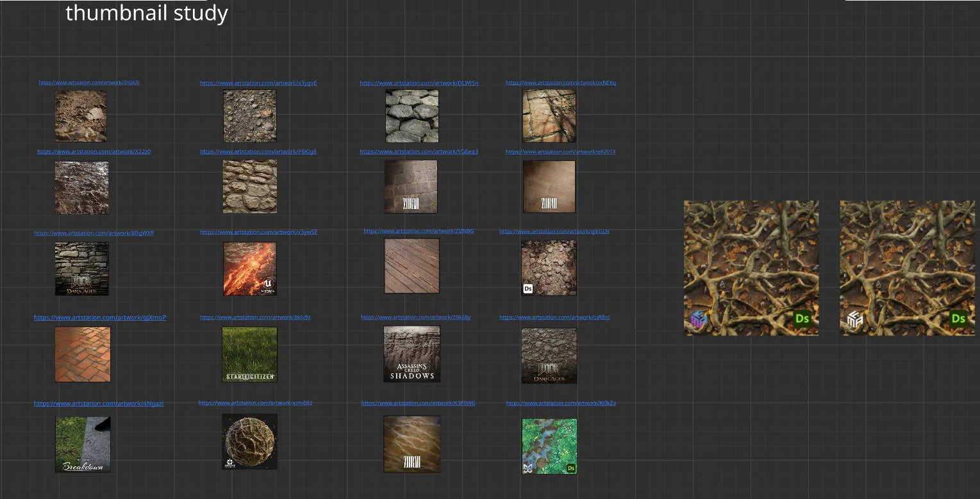
Task: Open the ArtStation link ending in x3ywSE
Action: [x=258, y=232]
